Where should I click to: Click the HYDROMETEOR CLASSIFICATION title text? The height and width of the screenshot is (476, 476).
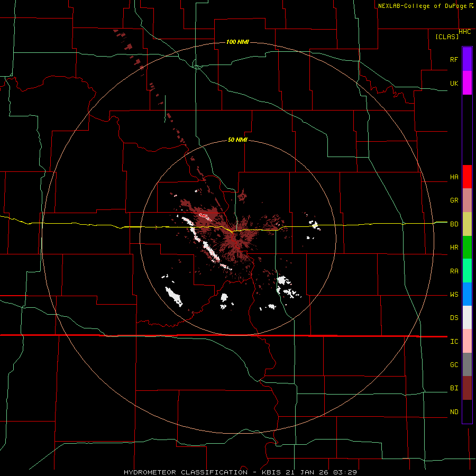tap(186, 472)
